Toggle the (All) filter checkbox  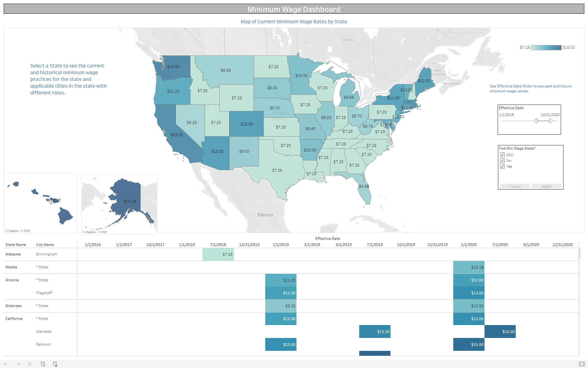coord(502,155)
